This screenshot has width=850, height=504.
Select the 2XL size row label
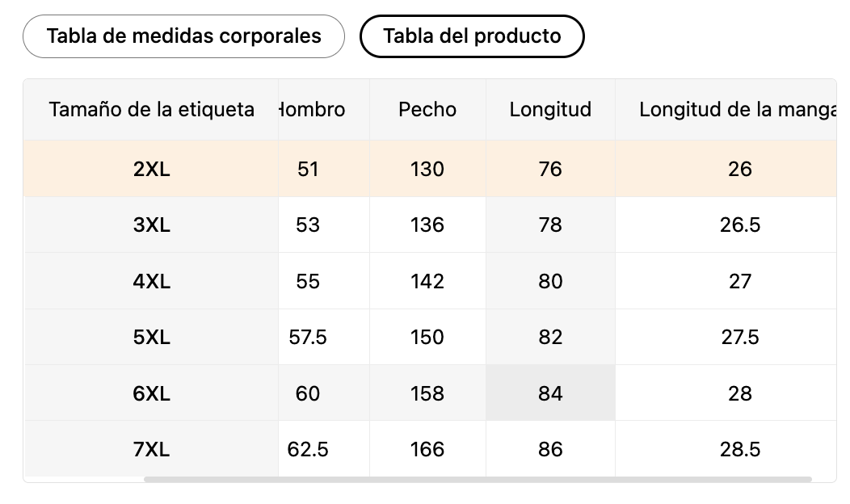point(151,169)
